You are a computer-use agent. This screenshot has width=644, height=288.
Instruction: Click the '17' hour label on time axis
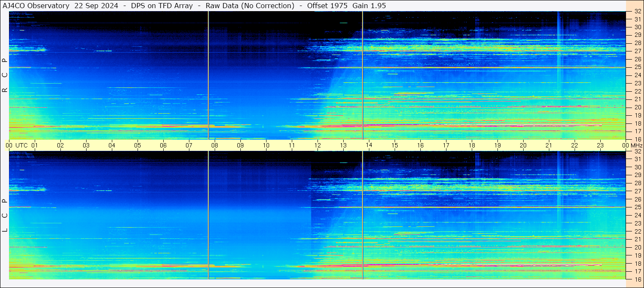coord(446,145)
